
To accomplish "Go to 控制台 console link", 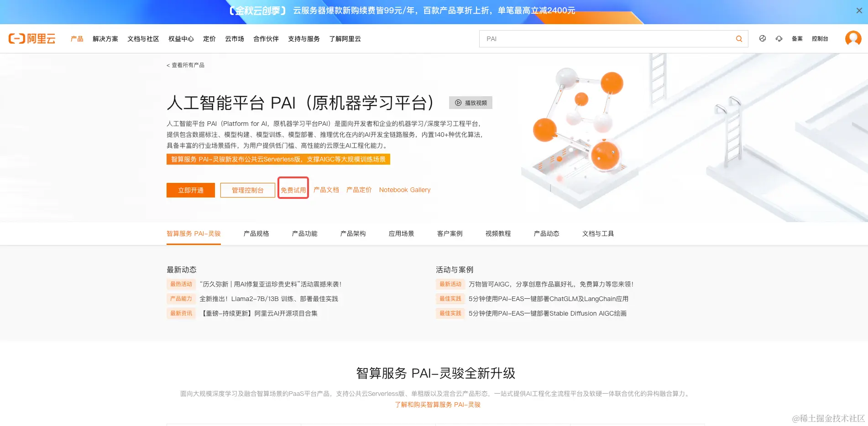I will (x=820, y=39).
